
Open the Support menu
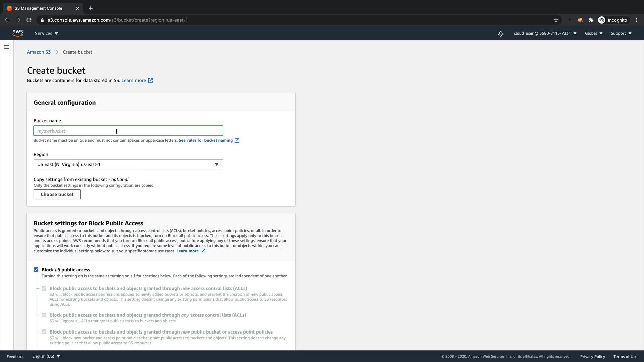pos(621,33)
